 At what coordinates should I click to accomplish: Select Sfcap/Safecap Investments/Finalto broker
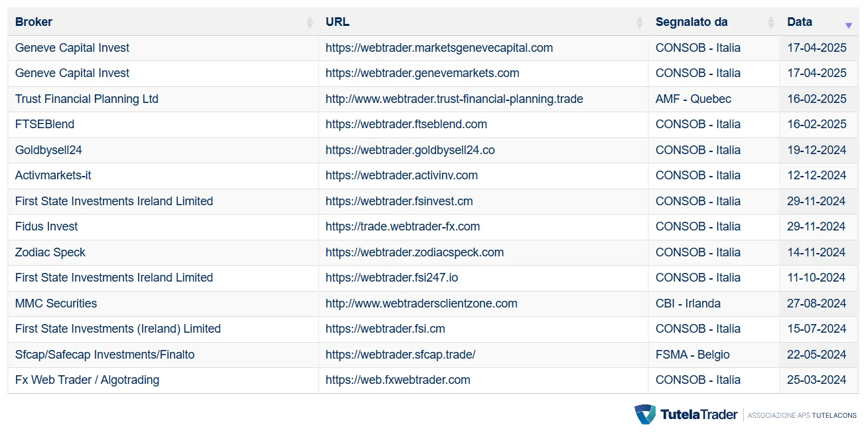coord(105,355)
